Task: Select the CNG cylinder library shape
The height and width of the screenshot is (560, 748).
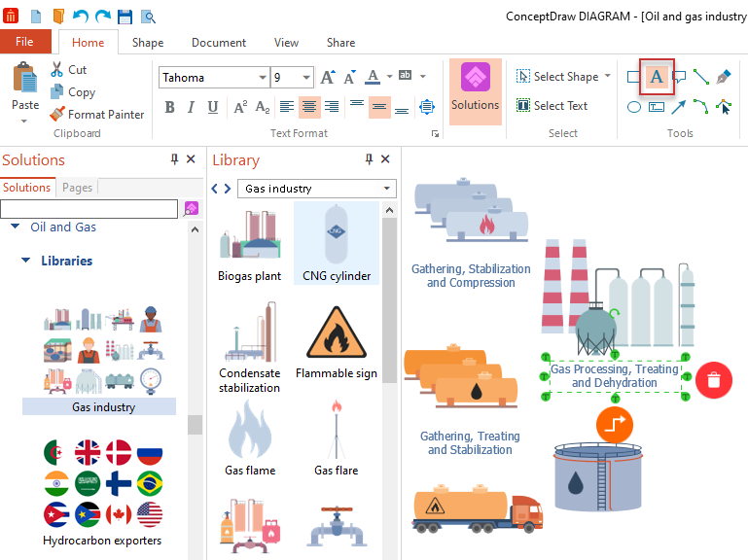Action: click(336, 243)
